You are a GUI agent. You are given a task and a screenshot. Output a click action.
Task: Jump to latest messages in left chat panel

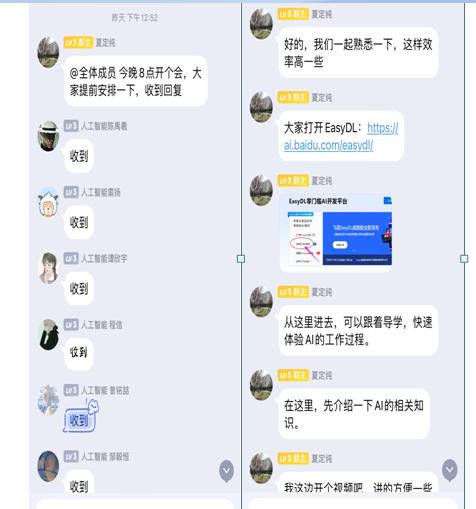(x=226, y=470)
